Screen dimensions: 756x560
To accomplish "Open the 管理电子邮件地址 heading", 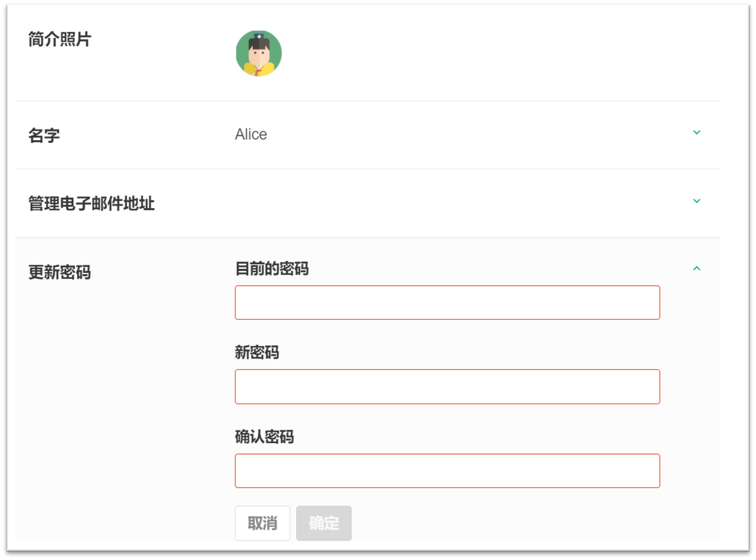I will coord(91,204).
